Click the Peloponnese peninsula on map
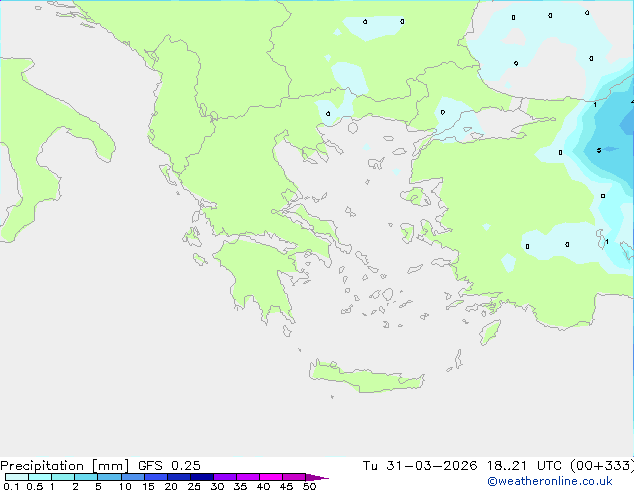Viewport: 634px width, 490px height. [259, 275]
